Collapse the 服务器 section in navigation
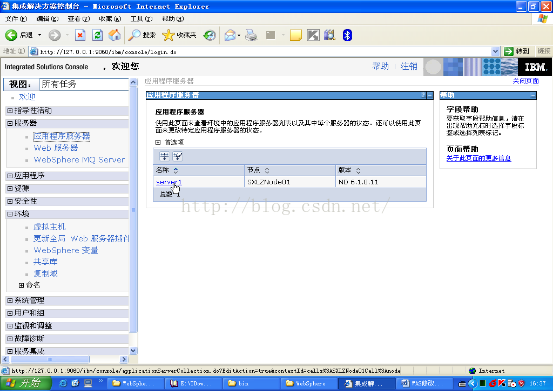The height and width of the screenshot is (391, 553). 10,123
